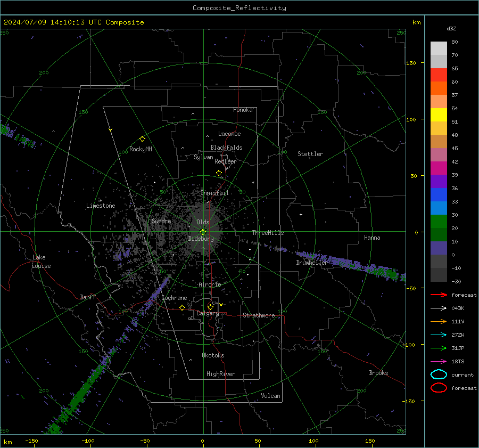Click the indigo 10 dBZ color swatch
Image resolution: width=479 pixels, height=448 pixels.
point(439,248)
